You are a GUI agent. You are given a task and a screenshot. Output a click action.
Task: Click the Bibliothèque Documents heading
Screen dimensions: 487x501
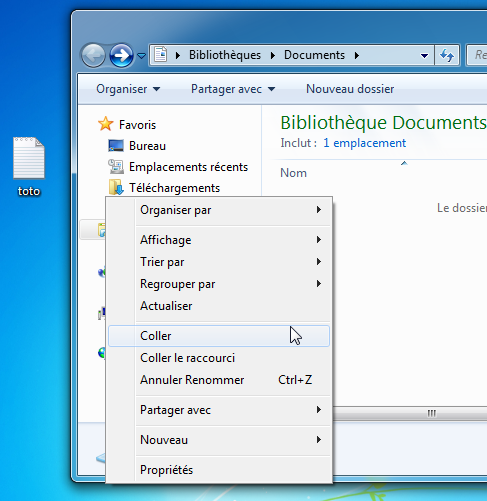pos(383,123)
